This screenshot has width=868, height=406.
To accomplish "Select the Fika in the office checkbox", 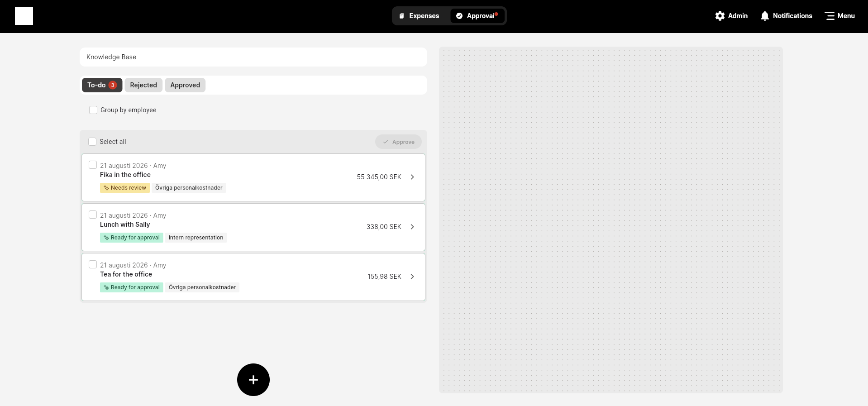I will 93,165.
